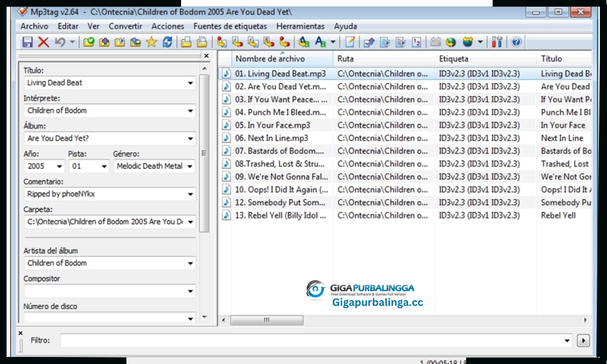Screen dimensions: 607x364
Task: Expand the Carpeta path dropdown
Action: pos(191,222)
